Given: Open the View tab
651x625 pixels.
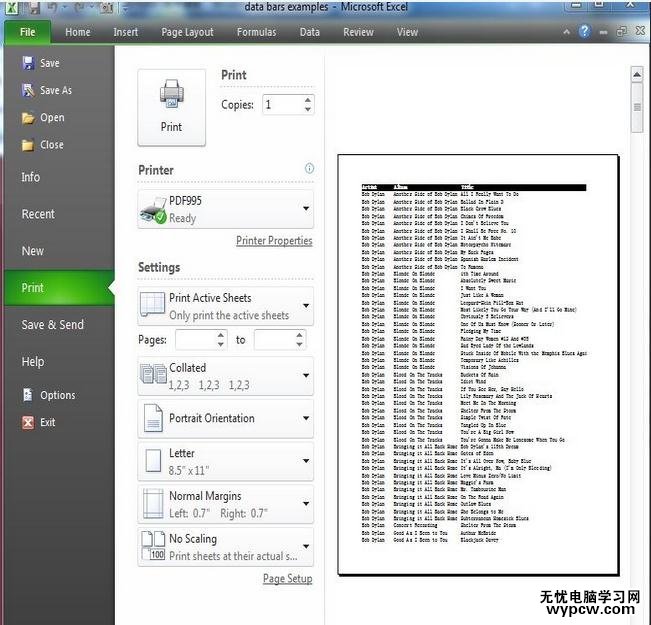Looking at the screenshot, I should pos(407,32).
